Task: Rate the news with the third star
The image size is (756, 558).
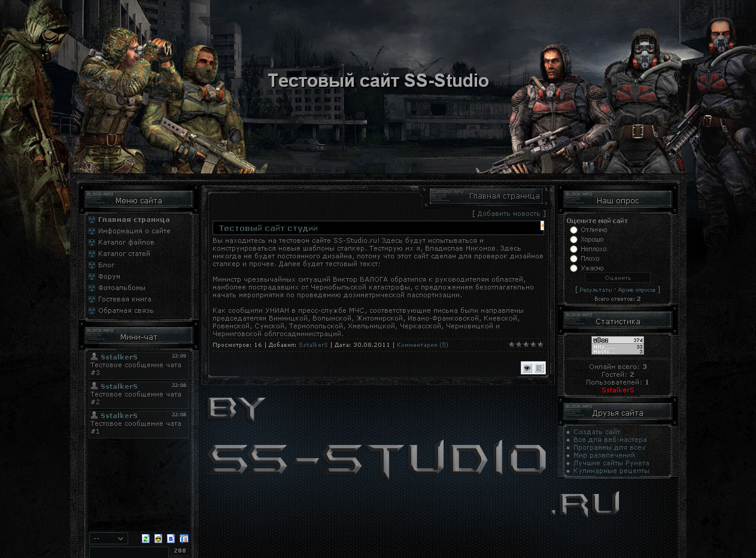Action: [526, 344]
